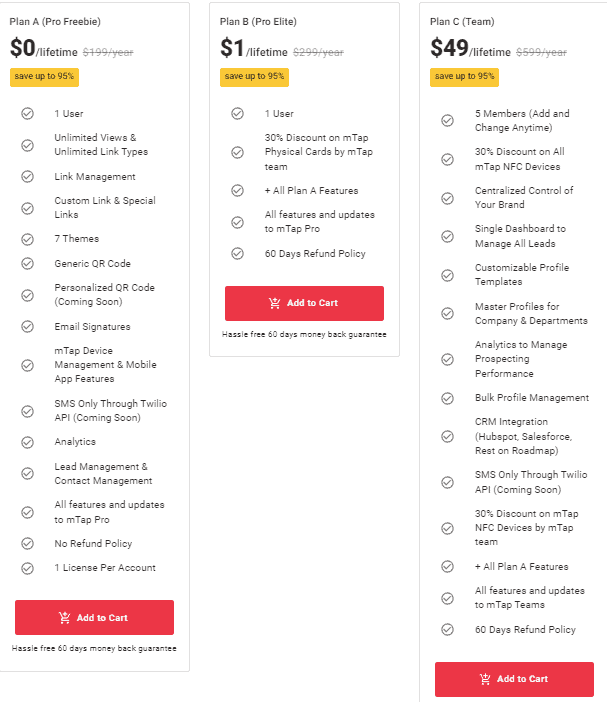This screenshot has width=607, height=702.
Task: Click checkmark beside CRM Integration feature
Action: (448, 437)
